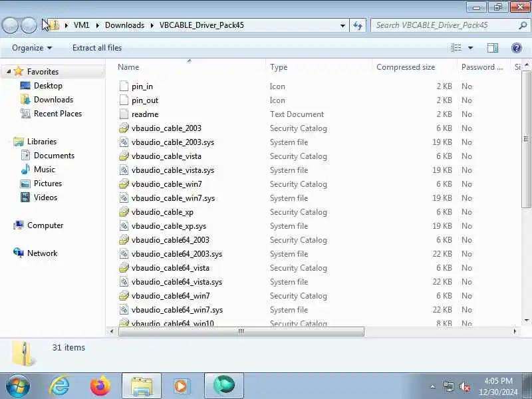Image resolution: width=532 pixels, height=399 pixels.
Task: Open the Pictures library
Action: click(48, 183)
